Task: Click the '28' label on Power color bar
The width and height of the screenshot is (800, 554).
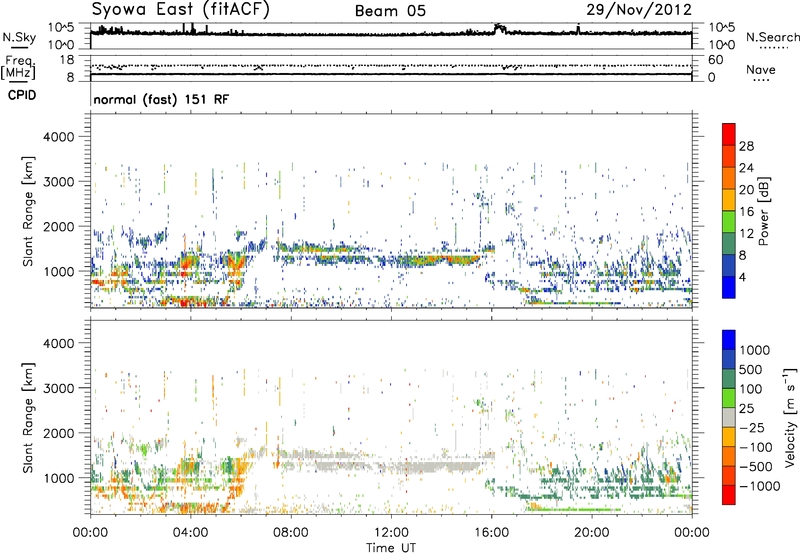Action: click(x=746, y=146)
